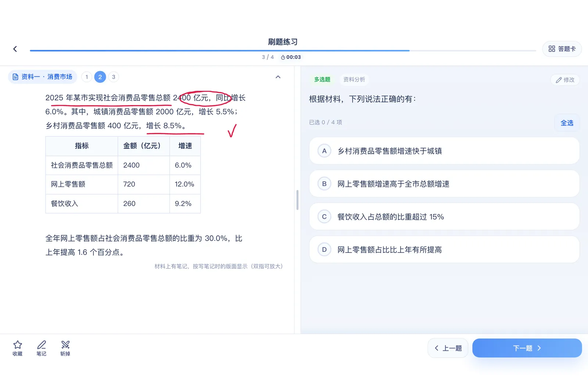Click the table cell 社会消费品零售总额
The height and width of the screenshot is (379, 588).
click(82, 165)
